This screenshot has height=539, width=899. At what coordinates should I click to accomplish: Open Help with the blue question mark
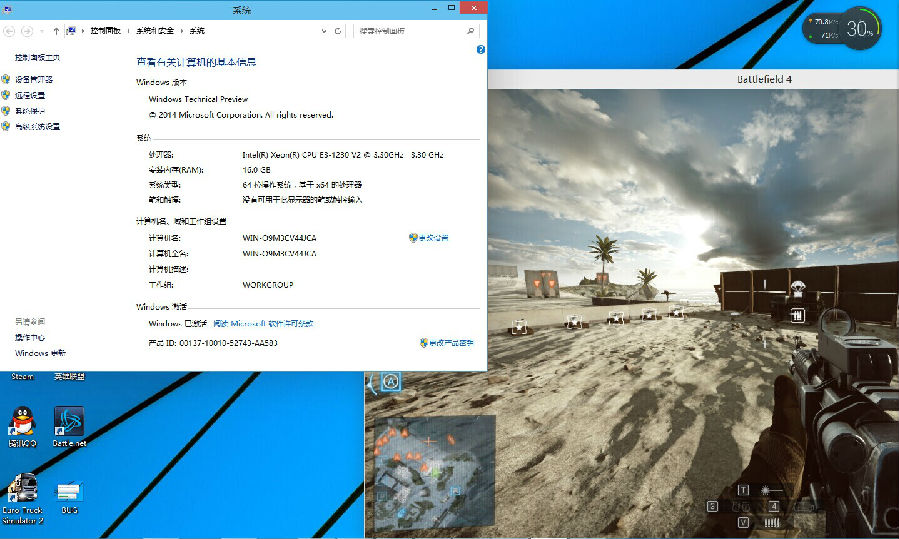click(480, 50)
